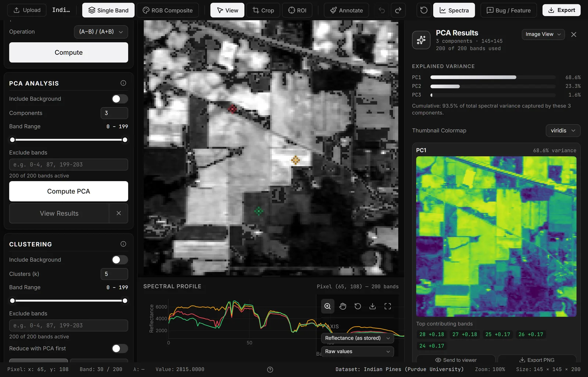Dismiss PCA results with X next to View Results
Image resolution: width=588 pixels, height=377 pixels.
(x=119, y=213)
